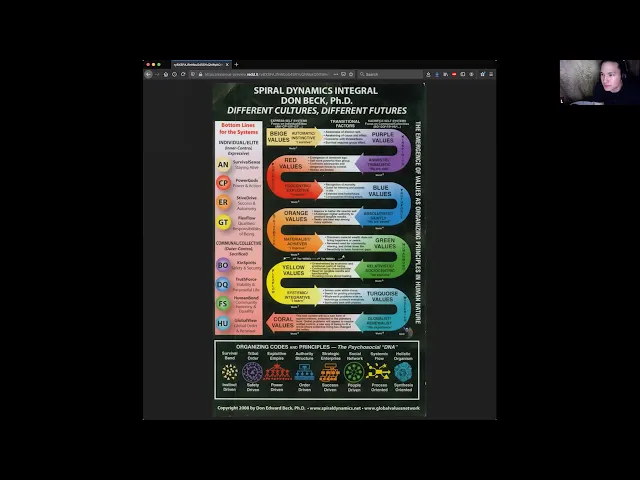Click the "ORANGE VALUES" label
The image size is (640, 480).
pos(296,216)
